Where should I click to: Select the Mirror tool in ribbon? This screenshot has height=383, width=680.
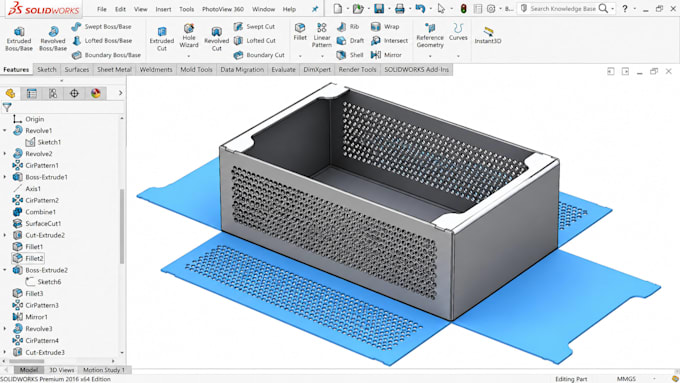coord(386,55)
